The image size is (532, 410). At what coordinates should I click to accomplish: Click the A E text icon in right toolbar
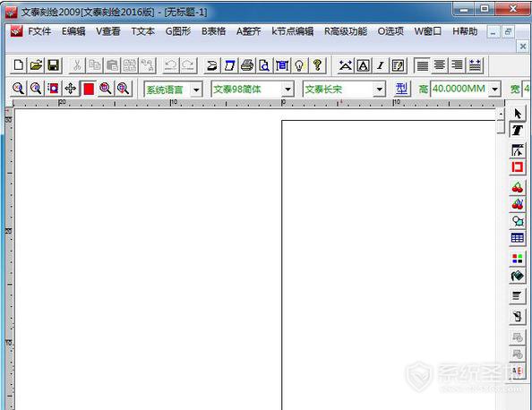(517, 371)
